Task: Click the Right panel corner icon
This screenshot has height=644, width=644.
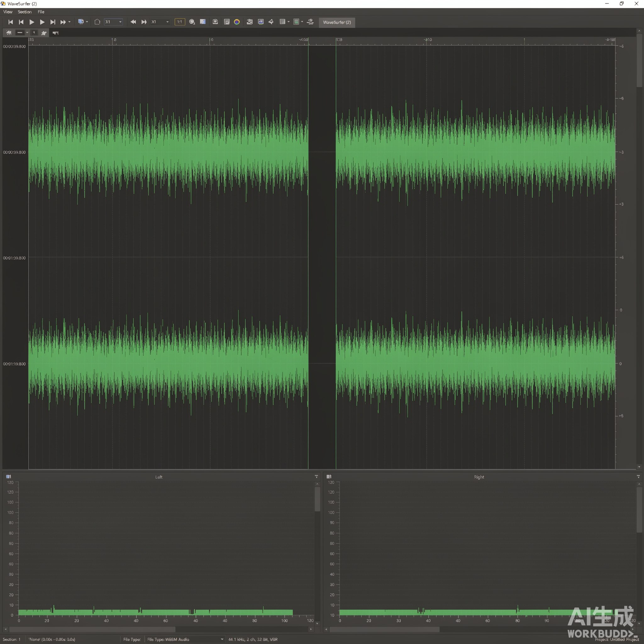Action: click(329, 477)
